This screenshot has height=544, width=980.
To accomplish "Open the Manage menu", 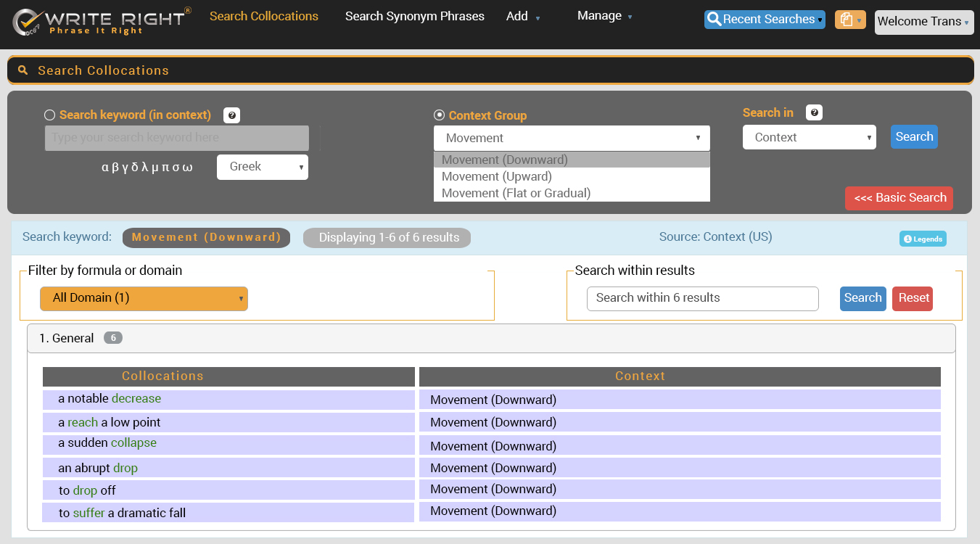I will tap(604, 16).
